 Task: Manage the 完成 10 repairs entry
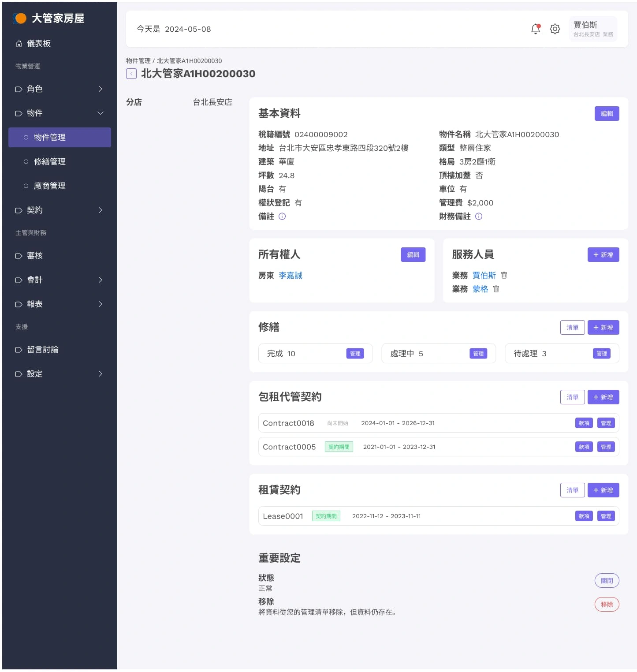pyautogui.click(x=355, y=353)
